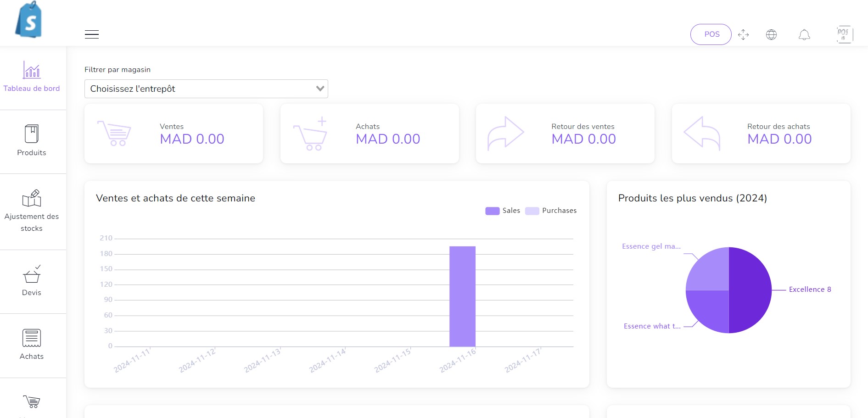Toggle the Sales legend swatch
Screen dimensions: 868x418
click(x=493, y=211)
